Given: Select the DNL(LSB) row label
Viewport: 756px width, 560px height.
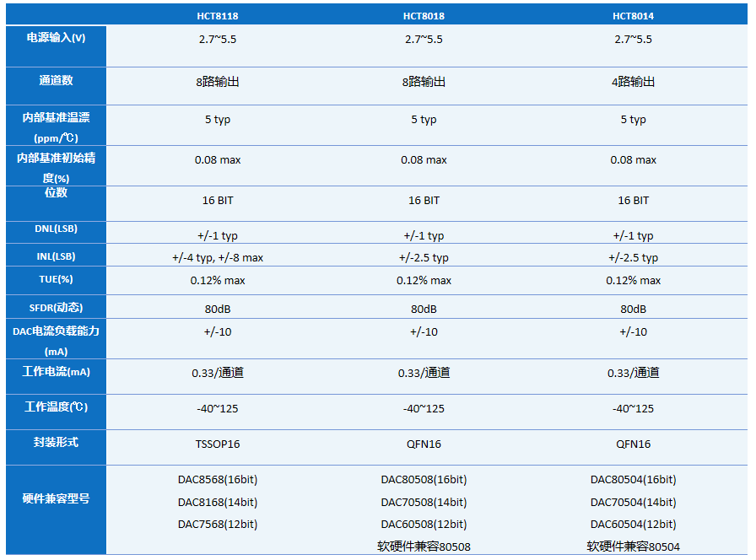Looking at the screenshot, I should coord(57,229).
